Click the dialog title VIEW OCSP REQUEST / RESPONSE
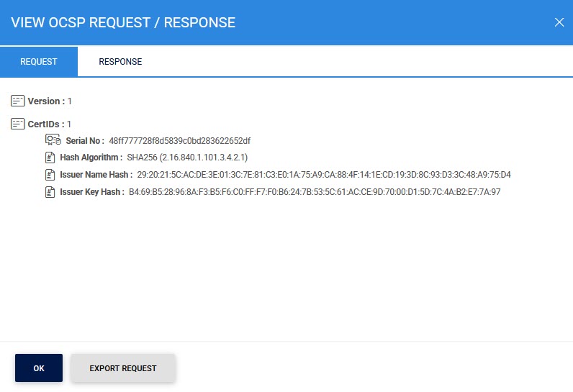This screenshot has width=573, height=392. coord(123,22)
